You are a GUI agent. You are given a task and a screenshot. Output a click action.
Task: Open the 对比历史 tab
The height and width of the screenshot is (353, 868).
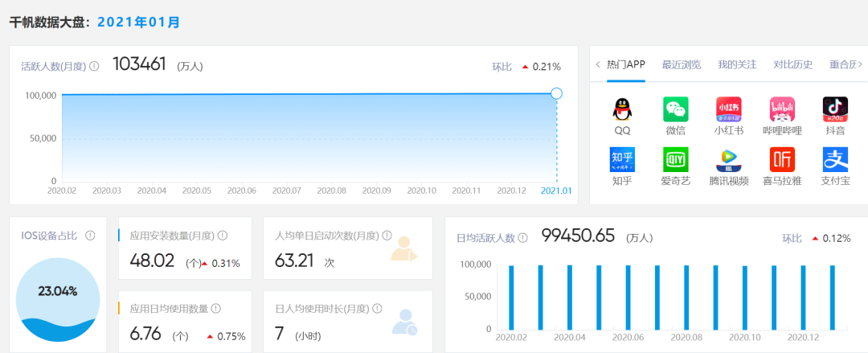coord(792,65)
